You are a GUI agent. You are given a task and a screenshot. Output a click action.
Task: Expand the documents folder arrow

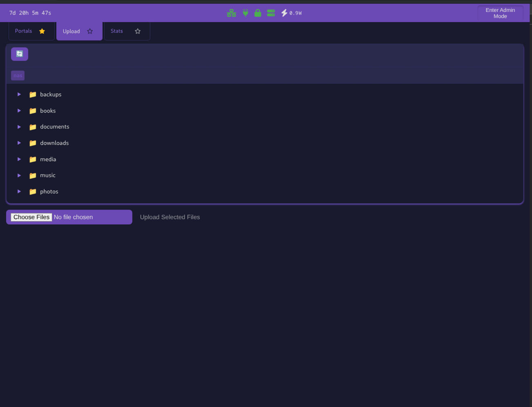coord(19,127)
